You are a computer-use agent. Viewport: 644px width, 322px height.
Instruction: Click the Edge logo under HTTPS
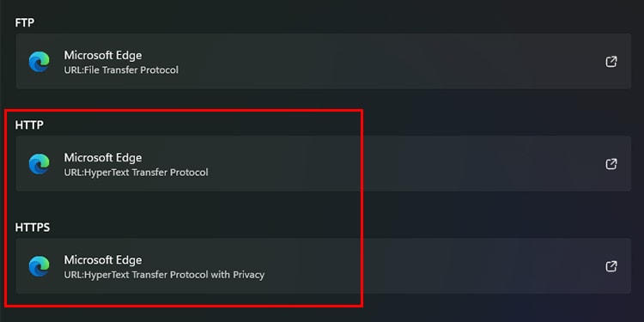(x=39, y=266)
